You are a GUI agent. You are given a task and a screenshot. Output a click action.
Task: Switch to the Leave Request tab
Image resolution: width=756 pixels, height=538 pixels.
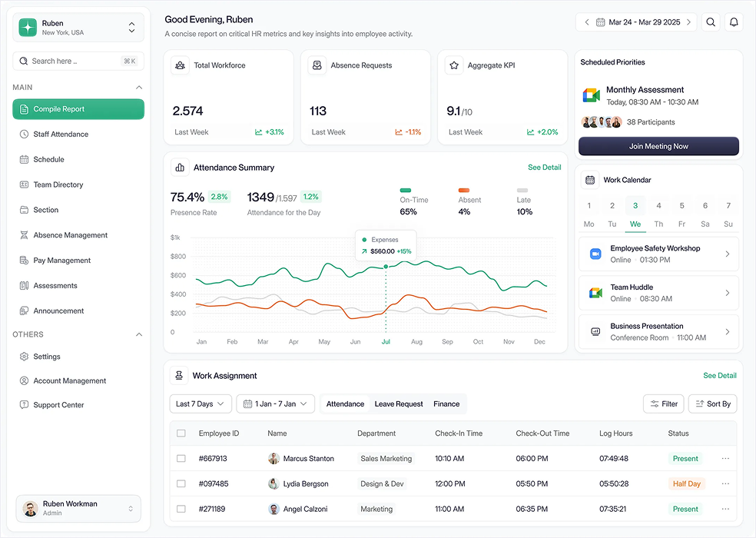click(399, 403)
